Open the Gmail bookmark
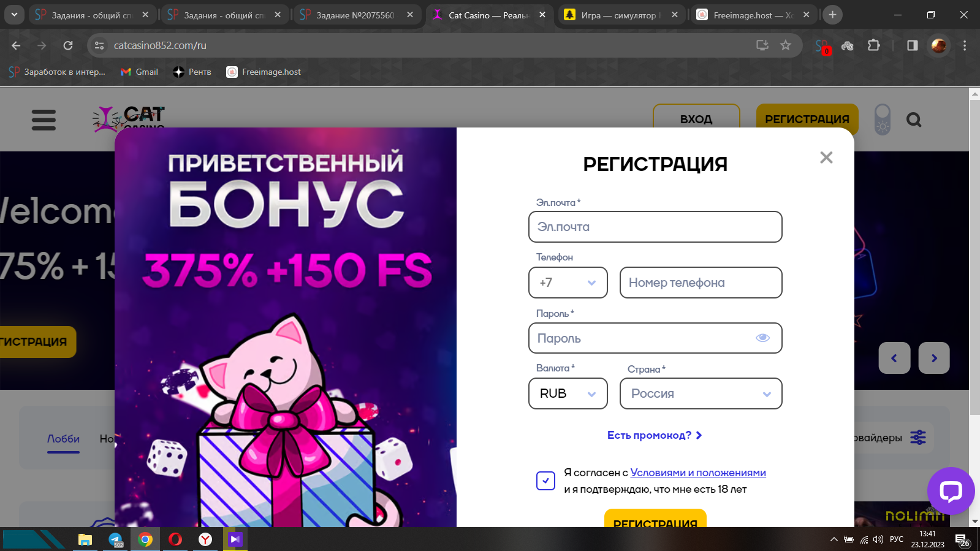980x551 pixels. coord(139,72)
